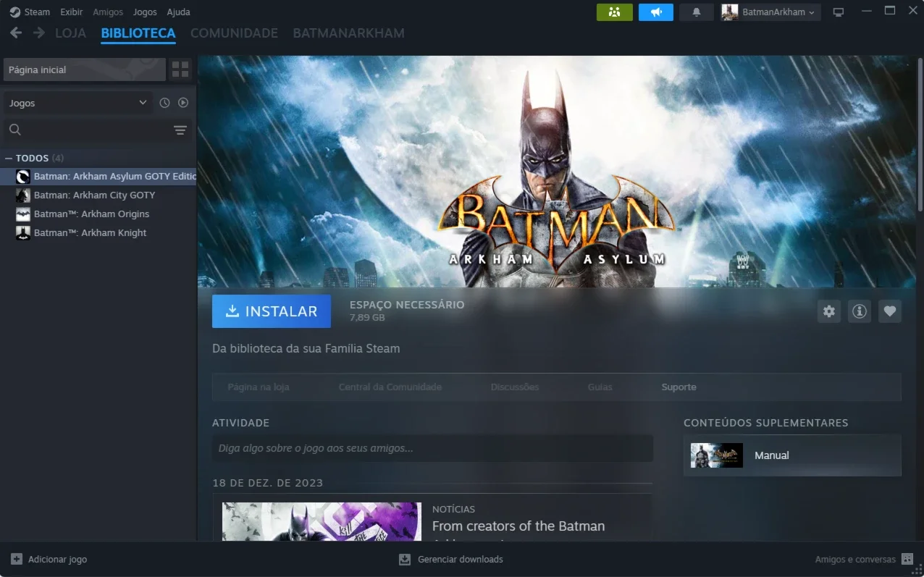Select Batman: Arkham City GOTY

point(98,195)
